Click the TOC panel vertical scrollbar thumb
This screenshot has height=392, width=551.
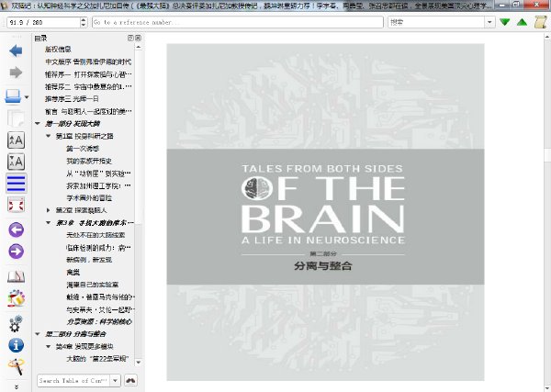coord(138,138)
